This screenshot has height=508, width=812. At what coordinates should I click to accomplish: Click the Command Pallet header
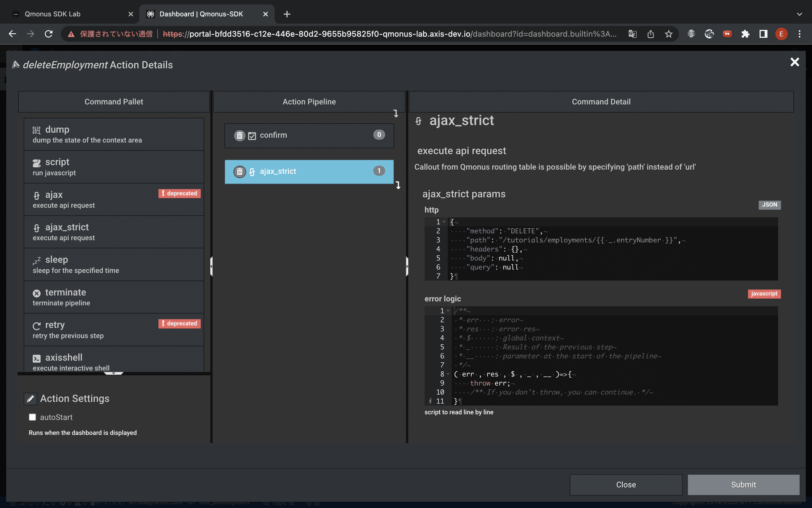[114, 102]
